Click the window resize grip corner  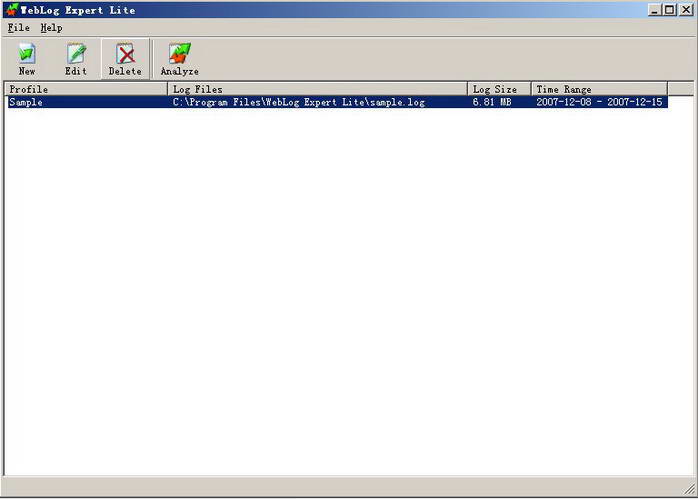[690, 489]
